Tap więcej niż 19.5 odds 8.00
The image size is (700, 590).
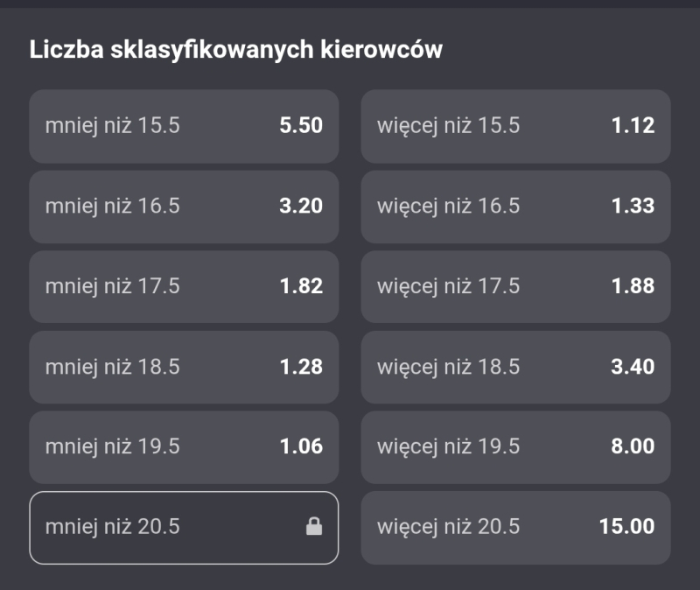pos(515,446)
